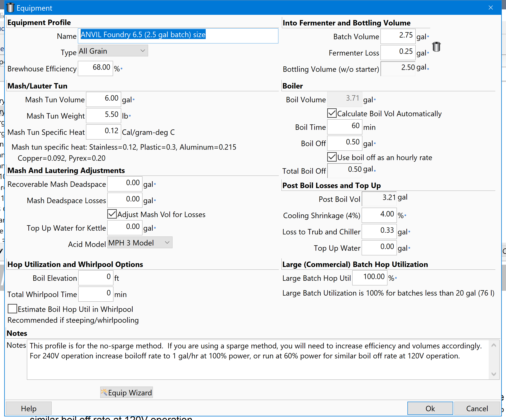Edit the Boil Time minutes field
The image size is (506, 420).
click(345, 127)
